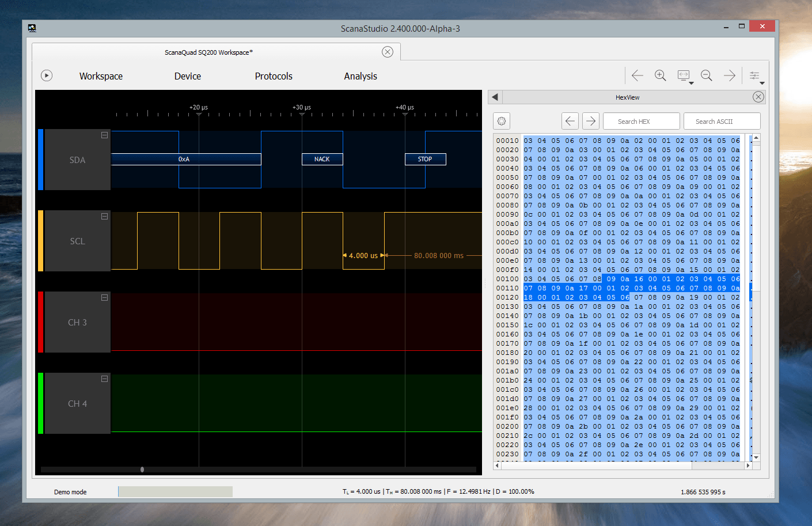
Task: Switch to the ScanaQuad SQ200 Workspace tab
Action: point(208,52)
